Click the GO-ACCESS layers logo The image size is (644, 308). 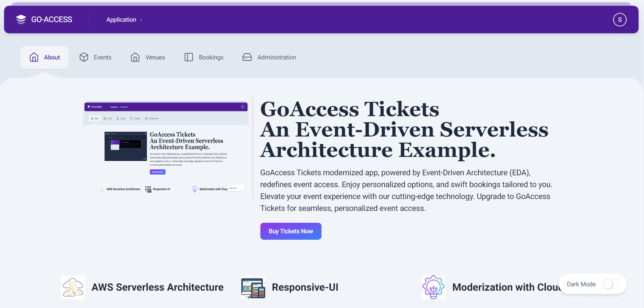click(21, 19)
